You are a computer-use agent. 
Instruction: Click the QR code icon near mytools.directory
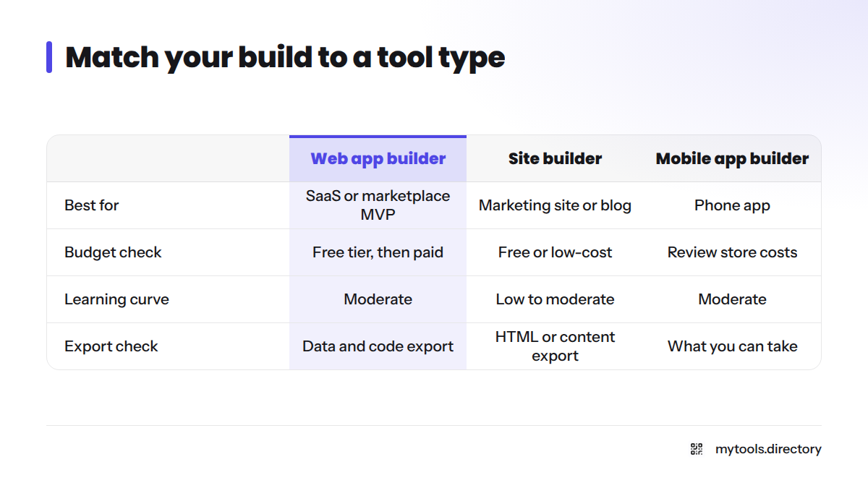pos(697,449)
